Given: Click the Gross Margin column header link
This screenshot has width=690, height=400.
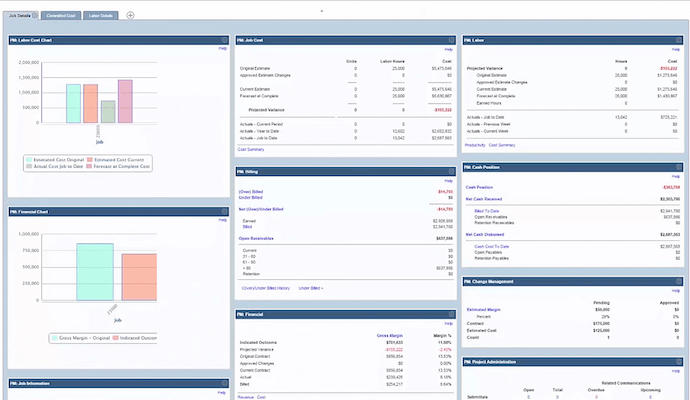Looking at the screenshot, I should [389, 336].
